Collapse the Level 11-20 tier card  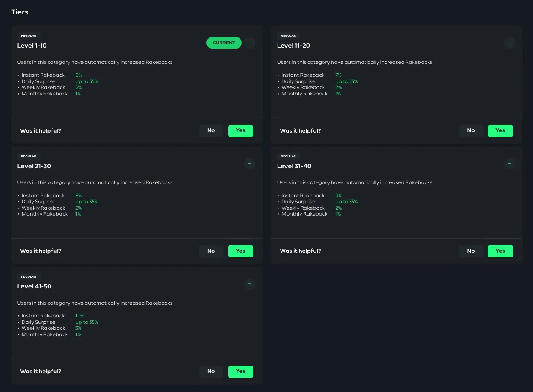tap(510, 43)
